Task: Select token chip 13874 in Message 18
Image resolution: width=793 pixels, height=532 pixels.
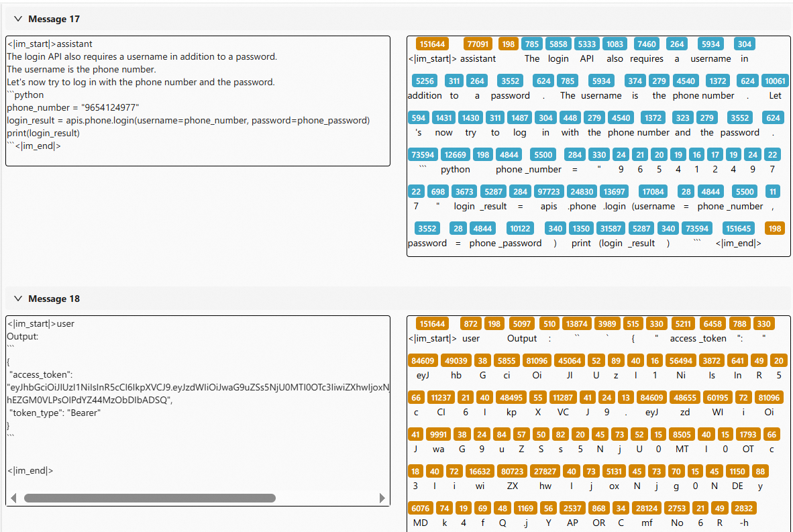Action: click(x=576, y=323)
